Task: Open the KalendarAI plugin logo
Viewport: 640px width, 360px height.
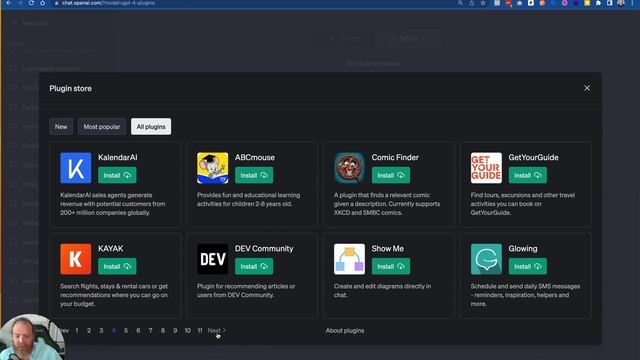Action: point(76,168)
